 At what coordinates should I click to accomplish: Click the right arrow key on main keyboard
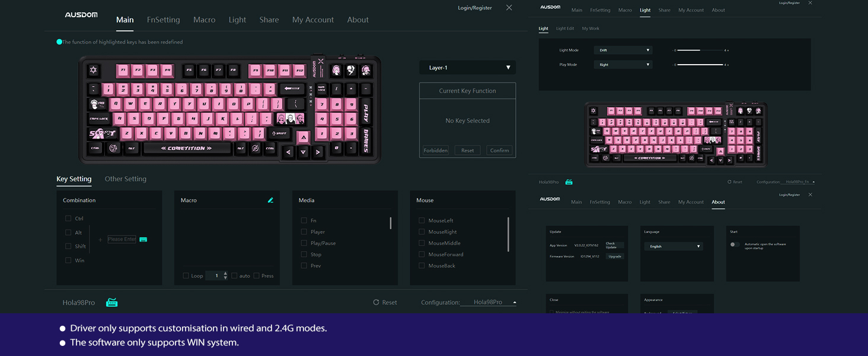(318, 152)
